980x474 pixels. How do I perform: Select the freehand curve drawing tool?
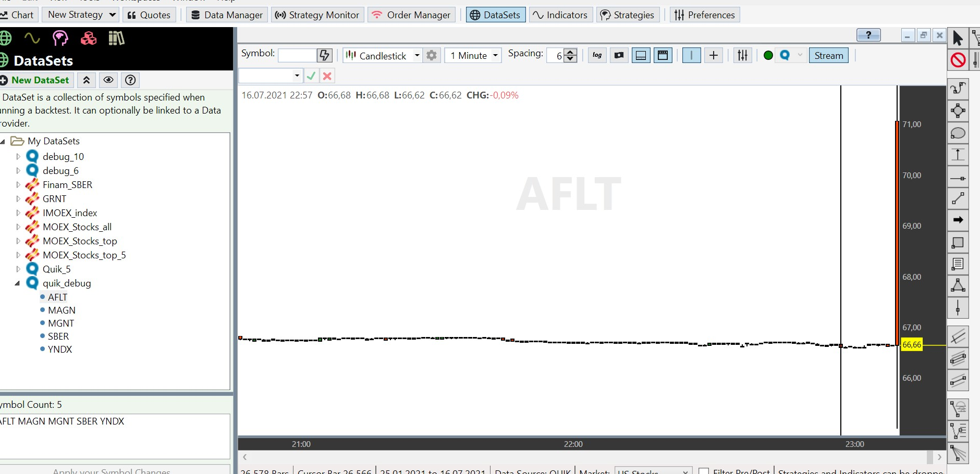point(958,89)
